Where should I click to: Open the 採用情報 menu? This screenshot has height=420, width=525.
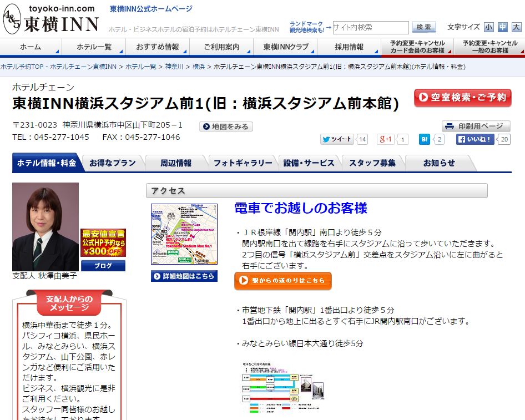pos(349,47)
